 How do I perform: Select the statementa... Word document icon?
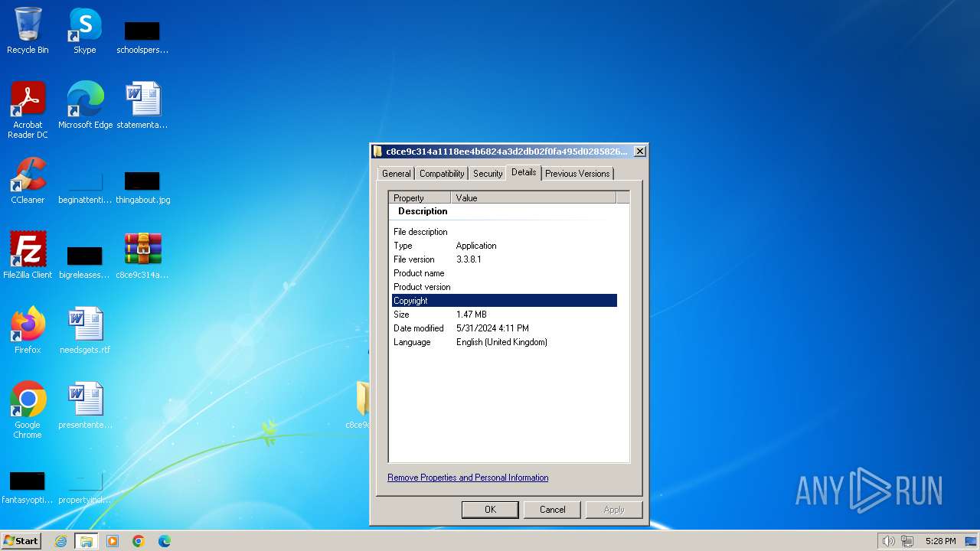pyautogui.click(x=142, y=105)
